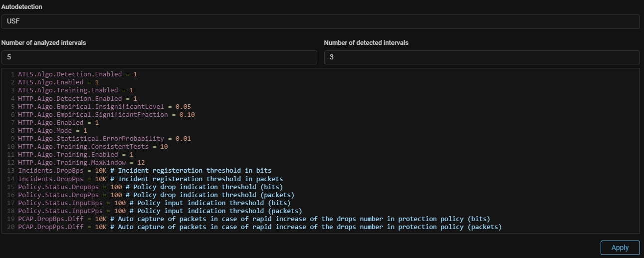
Task: Place cursor on ATLS.Algo.Training.Enabled line
Action: tap(75, 90)
